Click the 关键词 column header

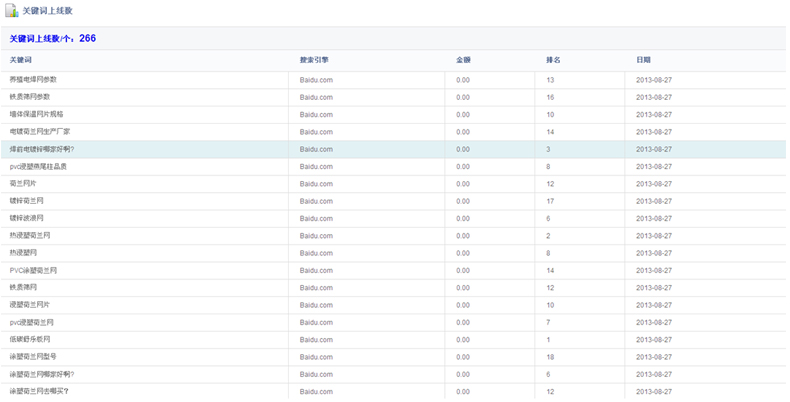21,60
